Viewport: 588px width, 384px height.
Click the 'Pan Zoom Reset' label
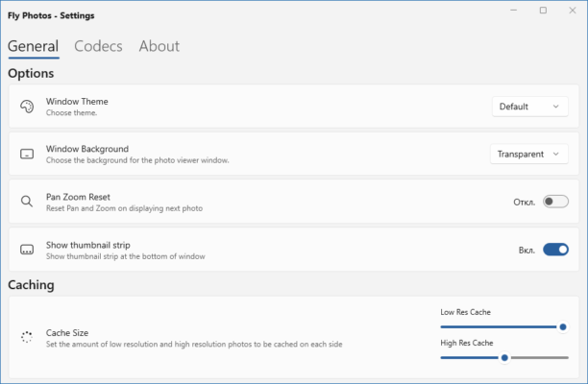pyautogui.click(x=78, y=197)
